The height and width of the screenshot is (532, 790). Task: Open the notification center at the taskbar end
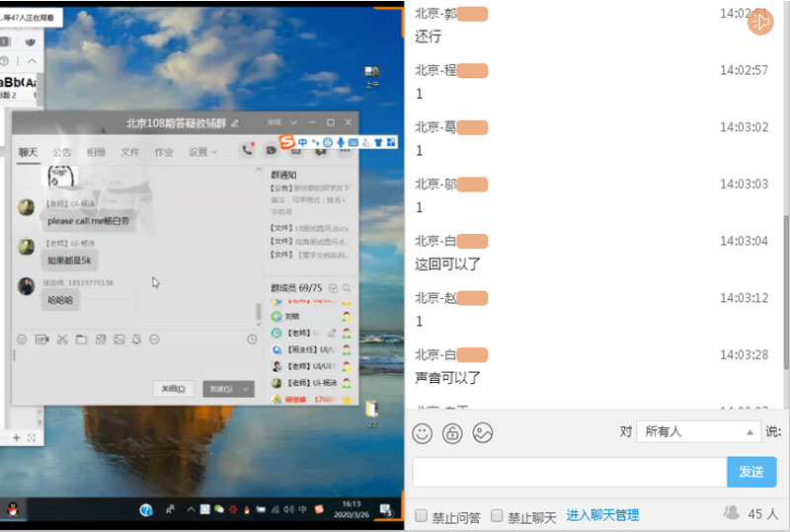click(386, 510)
